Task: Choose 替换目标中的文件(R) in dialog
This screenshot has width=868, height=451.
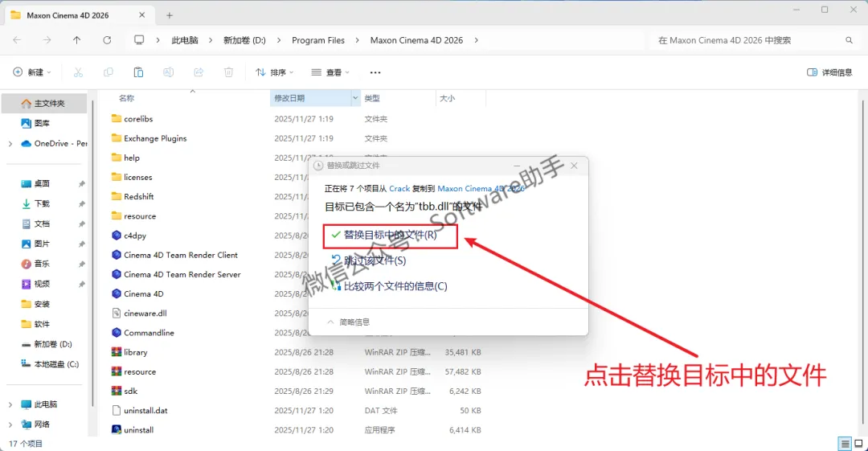Action: (391, 235)
